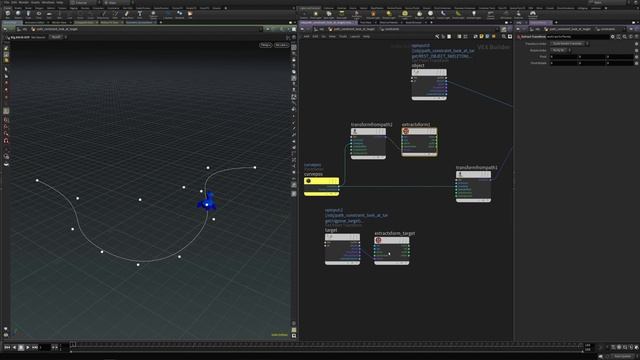Open the Persp viewport view menu
Viewport: 640px width, 360px height.
coord(266,45)
